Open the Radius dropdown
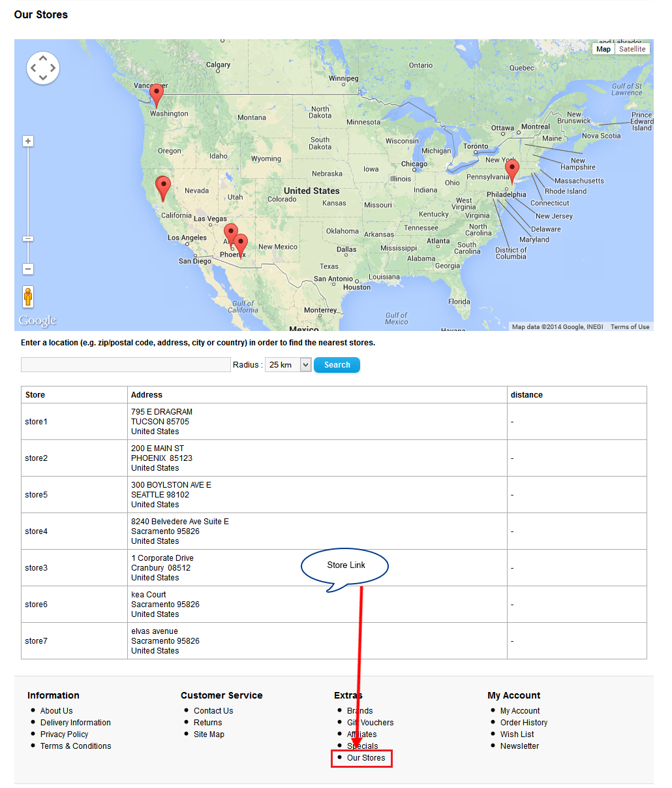The image size is (672, 788). (288, 365)
